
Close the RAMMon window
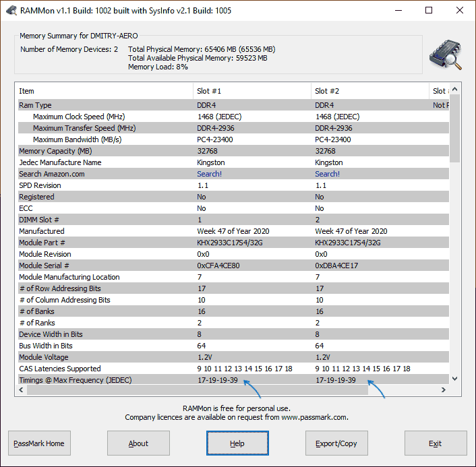[x=460, y=11]
